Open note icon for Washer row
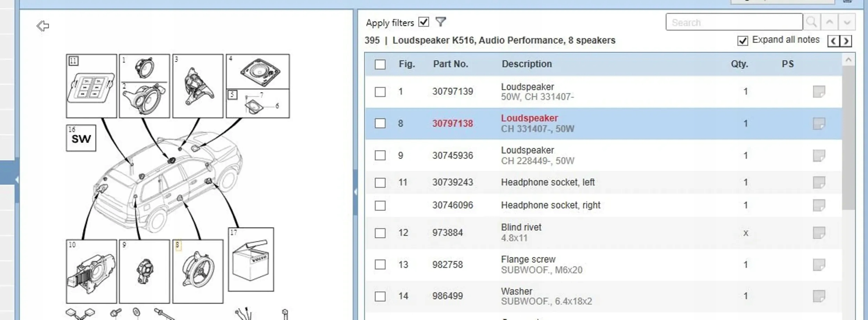Image resolution: width=868 pixels, height=320 pixels. tap(819, 296)
